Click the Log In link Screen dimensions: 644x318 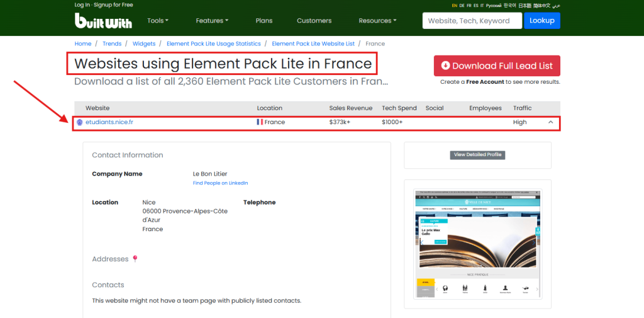[x=82, y=5]
